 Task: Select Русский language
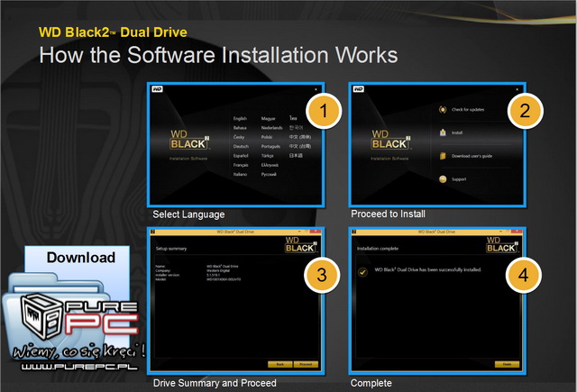269,174
